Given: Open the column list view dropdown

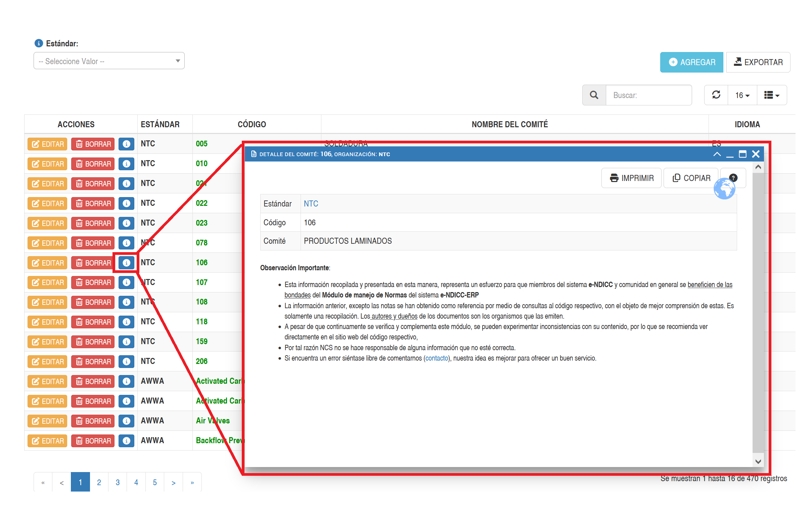Looking at the screenshot, I should (x=771, y=95).
